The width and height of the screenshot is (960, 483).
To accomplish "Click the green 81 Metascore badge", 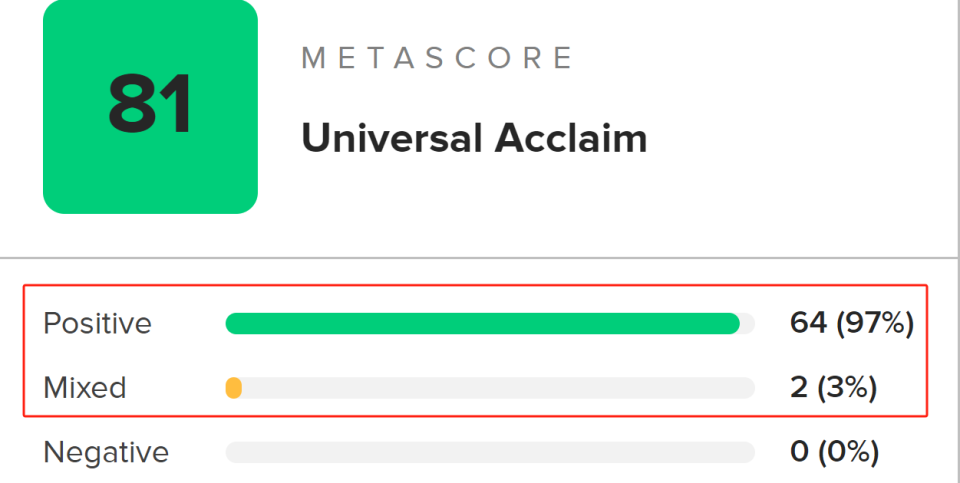I will tap(150, 106).
